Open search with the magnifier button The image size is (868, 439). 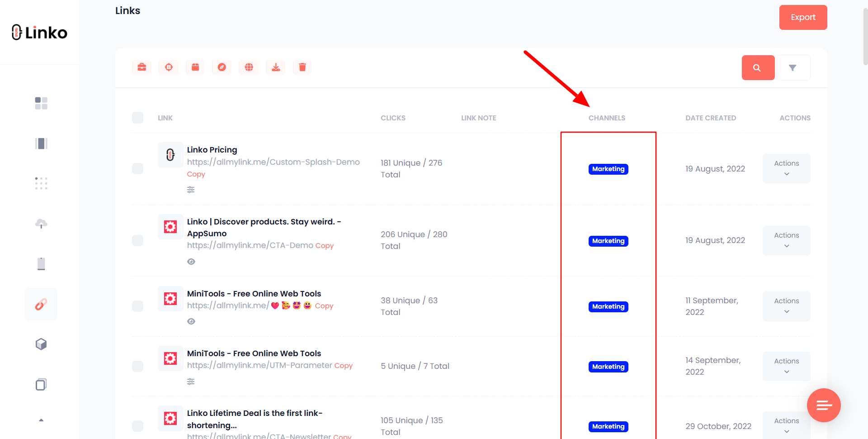(758, 68)
